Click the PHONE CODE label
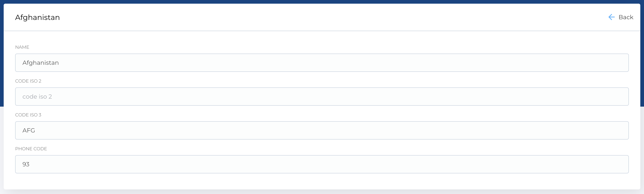Screen dimensions: 644x194 click(x=31, y=149)
